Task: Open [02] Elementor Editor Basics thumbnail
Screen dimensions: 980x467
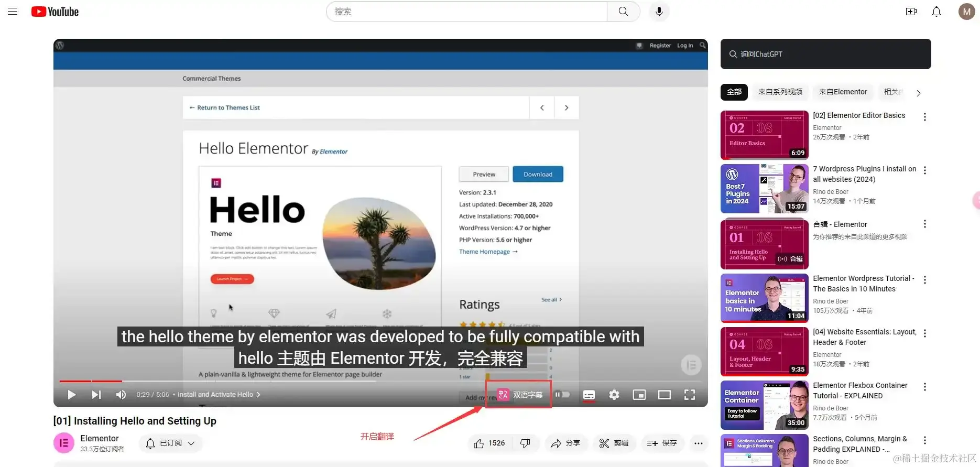Action: coord(765,135)
